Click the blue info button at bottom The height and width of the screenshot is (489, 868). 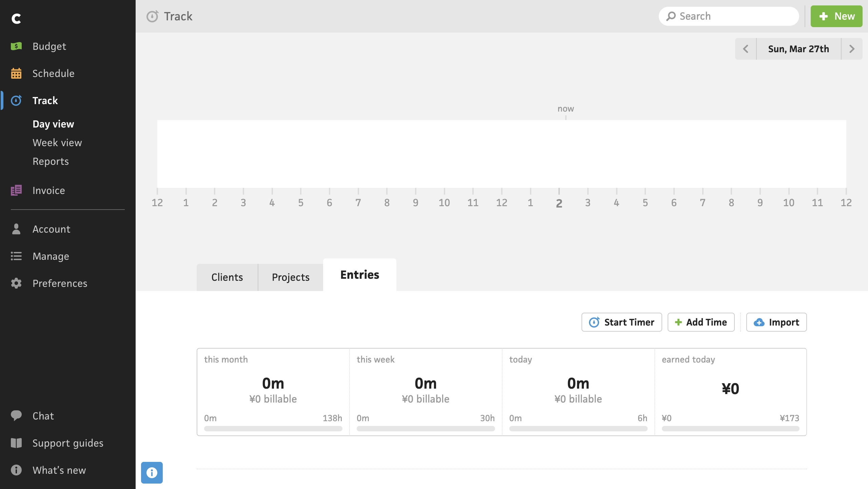point(152,473)
